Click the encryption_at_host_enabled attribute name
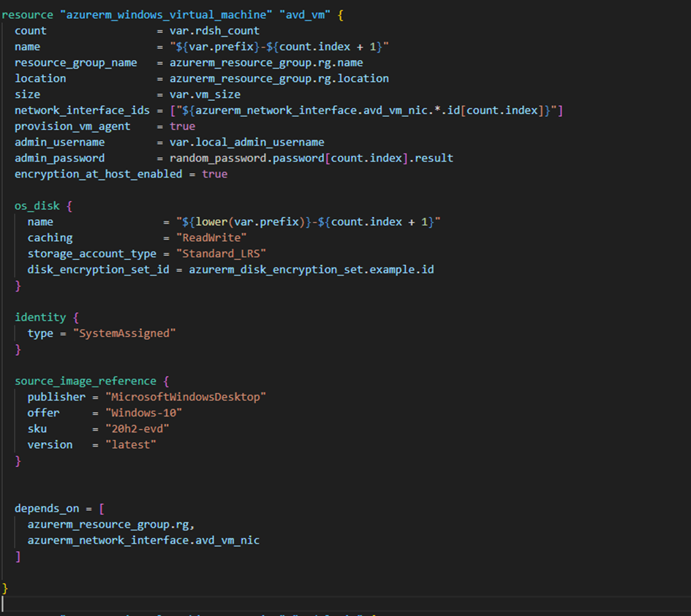Screen dimensions: 691x616 98,174
